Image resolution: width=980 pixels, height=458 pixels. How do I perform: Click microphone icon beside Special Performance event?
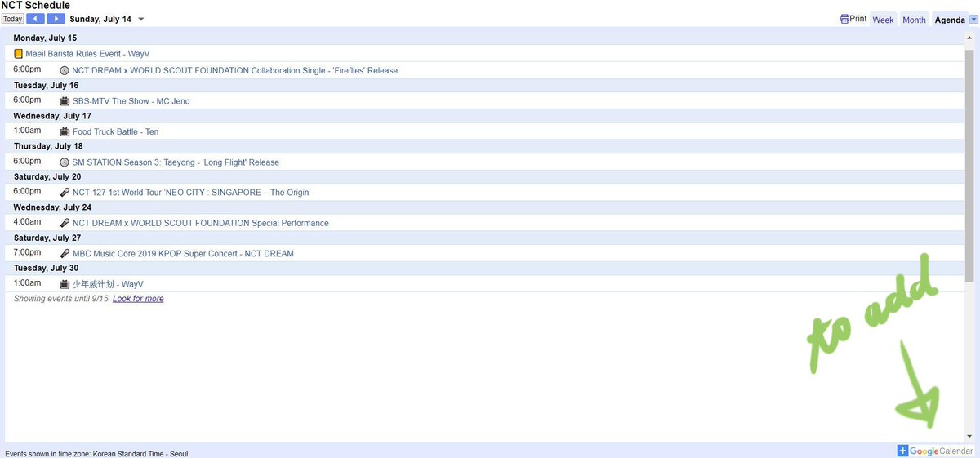65,223
